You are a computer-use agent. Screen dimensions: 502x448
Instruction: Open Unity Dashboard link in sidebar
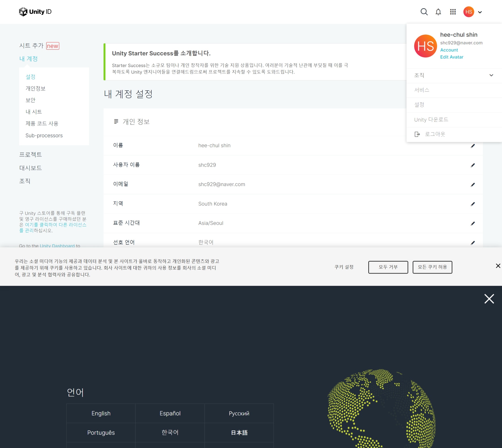point(57,246)
